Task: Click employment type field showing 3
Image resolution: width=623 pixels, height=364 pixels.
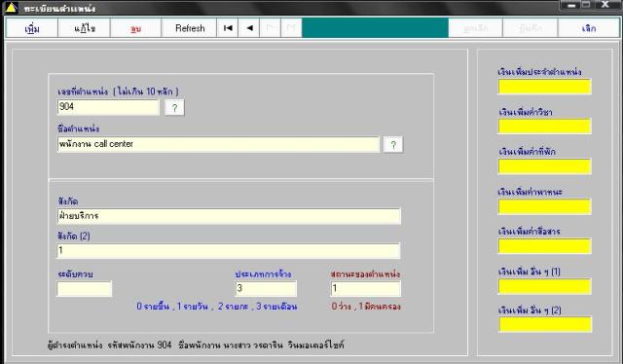Action: coord(266,289)
